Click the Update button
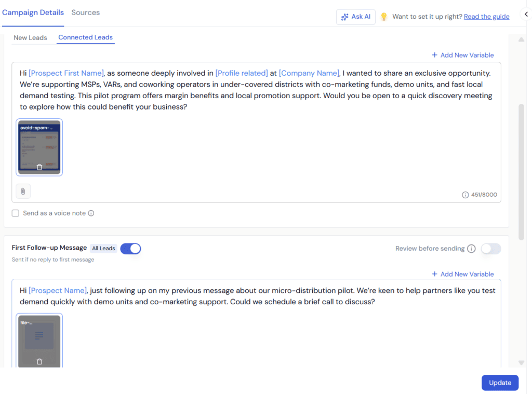 coord(500,383)
